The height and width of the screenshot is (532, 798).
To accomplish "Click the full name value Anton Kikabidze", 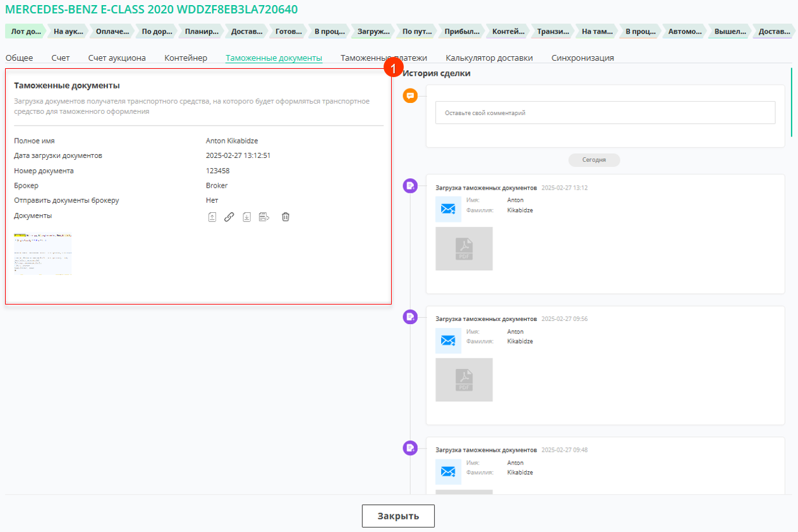I will pos(232,141).
